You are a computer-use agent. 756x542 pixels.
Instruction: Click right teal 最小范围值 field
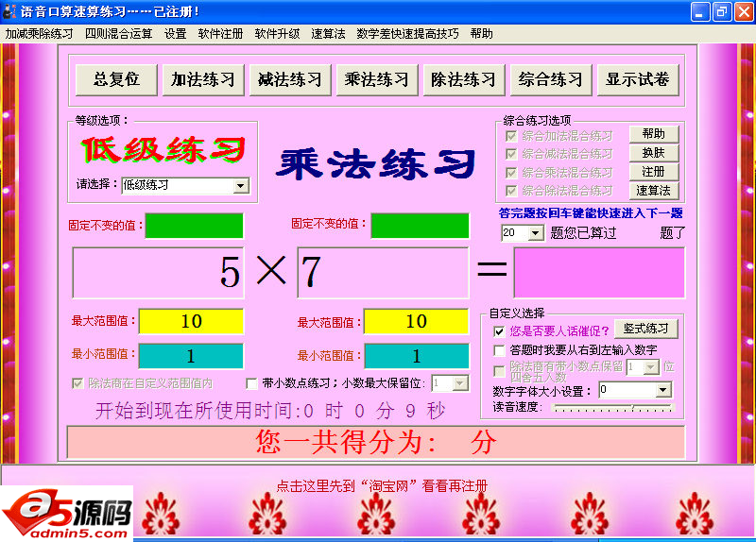coord(417,356)
